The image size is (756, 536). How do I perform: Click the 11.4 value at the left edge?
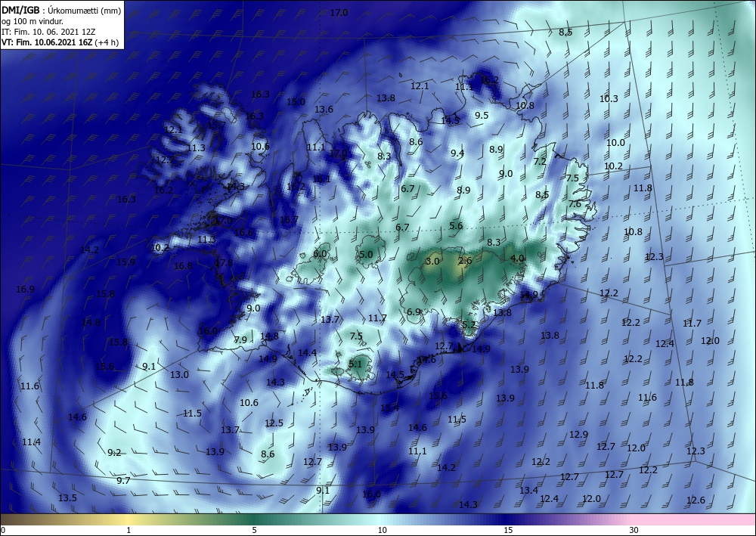(31, 442)
